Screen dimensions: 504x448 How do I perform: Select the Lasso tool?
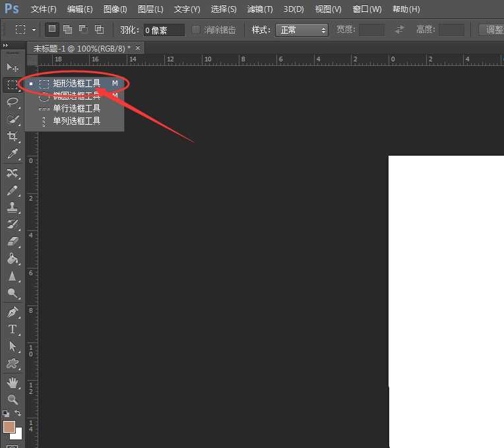pos(13,102)
